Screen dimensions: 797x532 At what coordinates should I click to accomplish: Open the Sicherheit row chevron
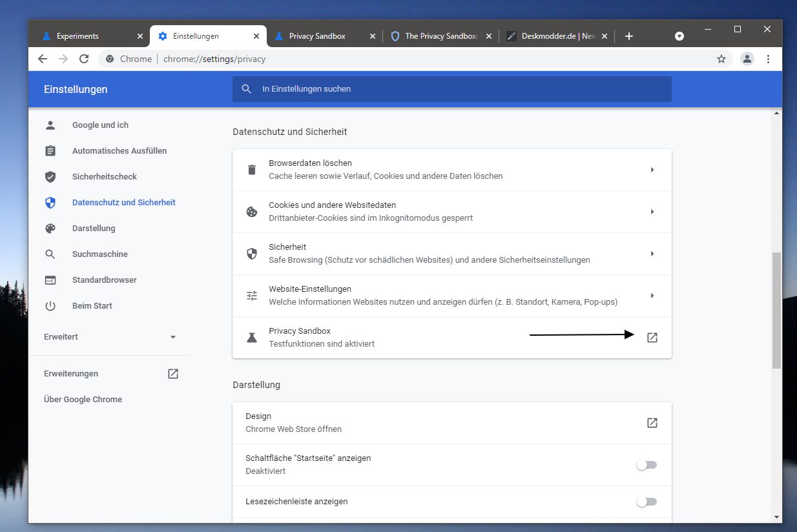tap(652, 254)
